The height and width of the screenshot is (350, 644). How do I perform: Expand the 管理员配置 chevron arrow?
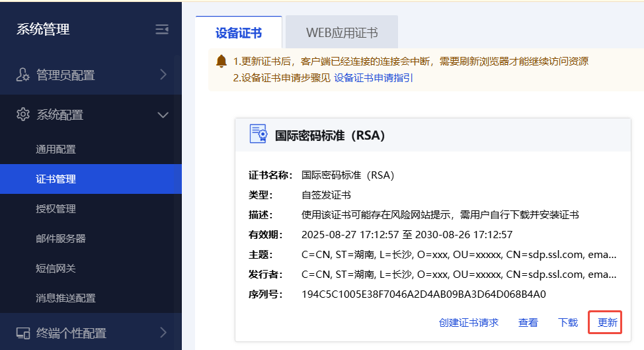pos(163,75)
